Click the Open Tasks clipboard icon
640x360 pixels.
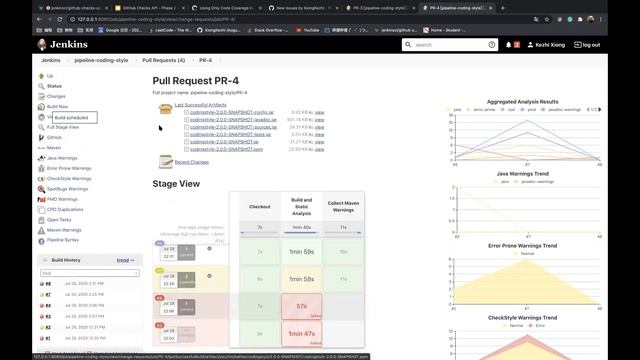(41, 220)
